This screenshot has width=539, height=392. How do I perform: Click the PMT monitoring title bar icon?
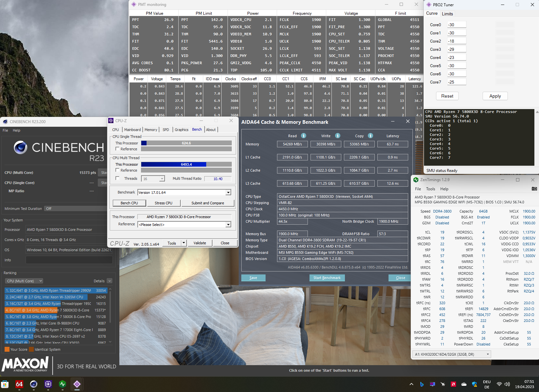click(134, 5)
